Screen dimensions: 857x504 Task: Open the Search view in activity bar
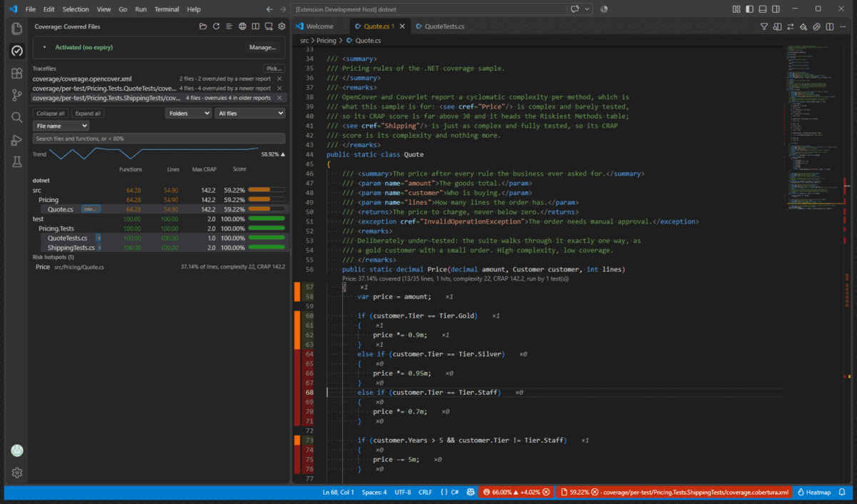click(17, 117)
